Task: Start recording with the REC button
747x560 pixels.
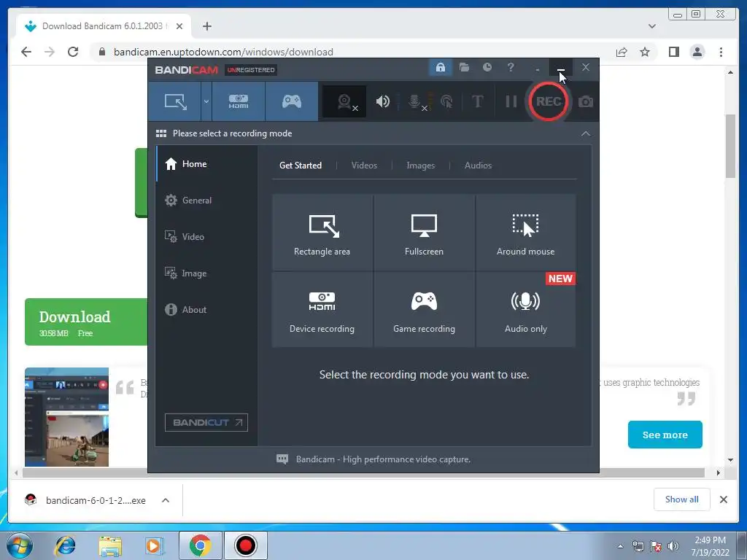Action: pyautogui.click(x=548, y=101)
